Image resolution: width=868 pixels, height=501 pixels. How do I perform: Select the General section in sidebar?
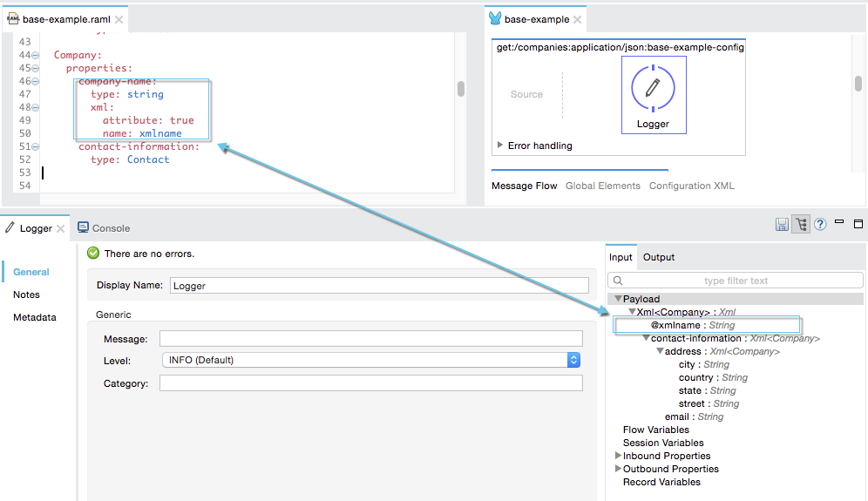click(31, 273)
